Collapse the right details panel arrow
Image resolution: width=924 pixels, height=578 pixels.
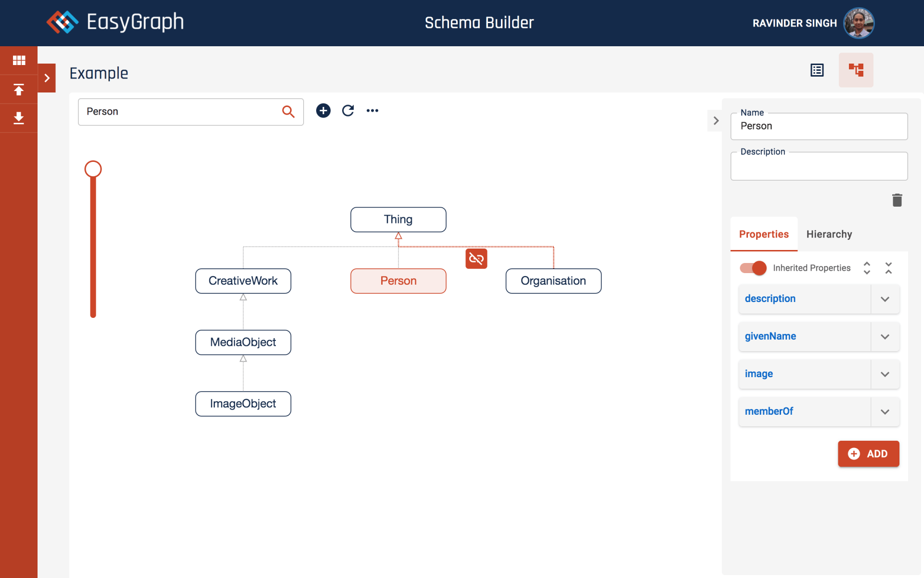[x=716, y=121]
